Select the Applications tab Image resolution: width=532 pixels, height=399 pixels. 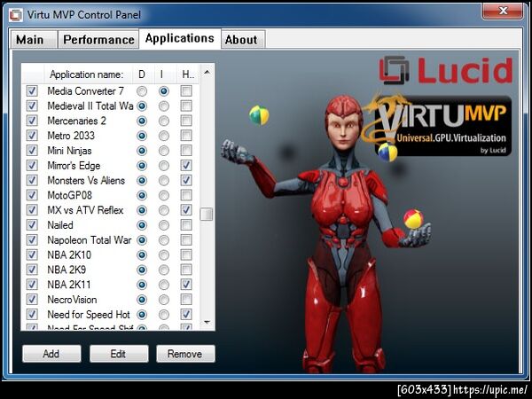[180, 39]
